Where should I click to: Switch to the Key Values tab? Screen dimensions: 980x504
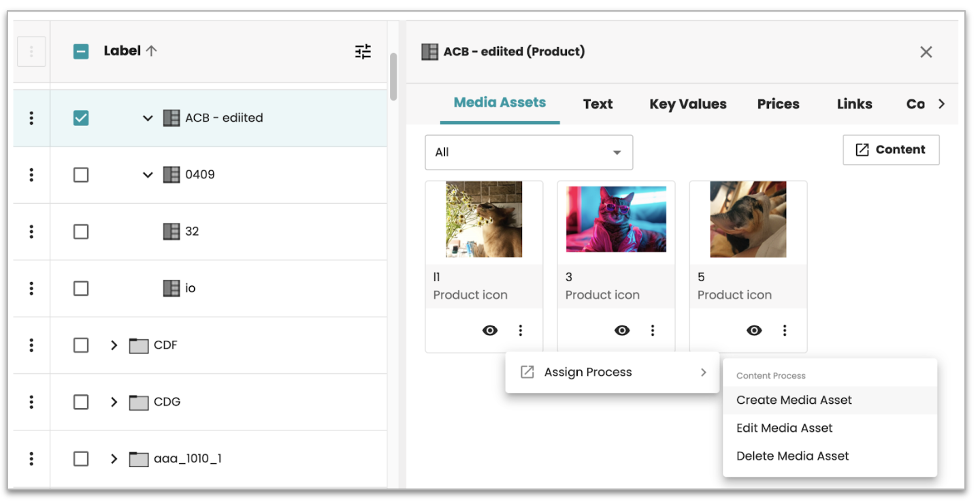[687, 104]
